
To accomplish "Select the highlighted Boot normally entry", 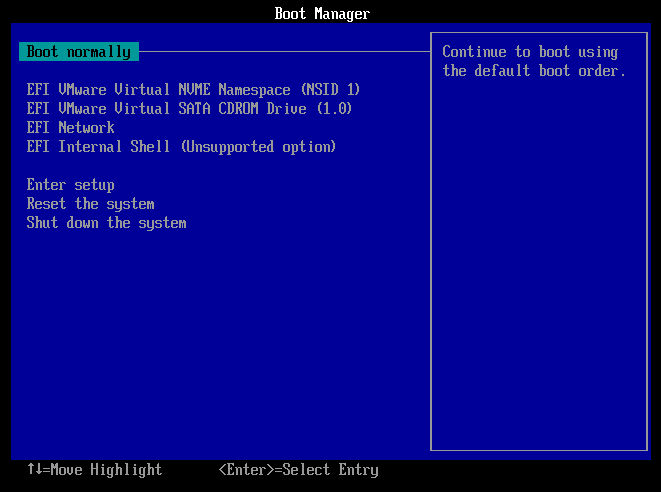I will pos(79,51).
